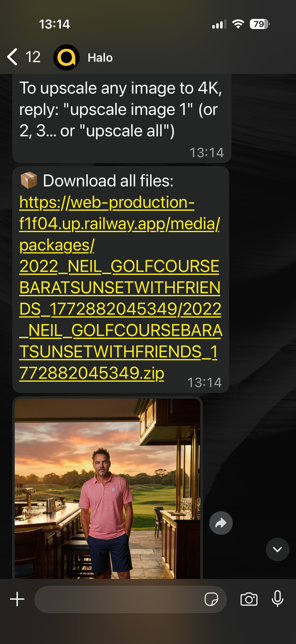Open Halo contact info from name
Screen dimensions: 296x644
[x=100, y=58]
